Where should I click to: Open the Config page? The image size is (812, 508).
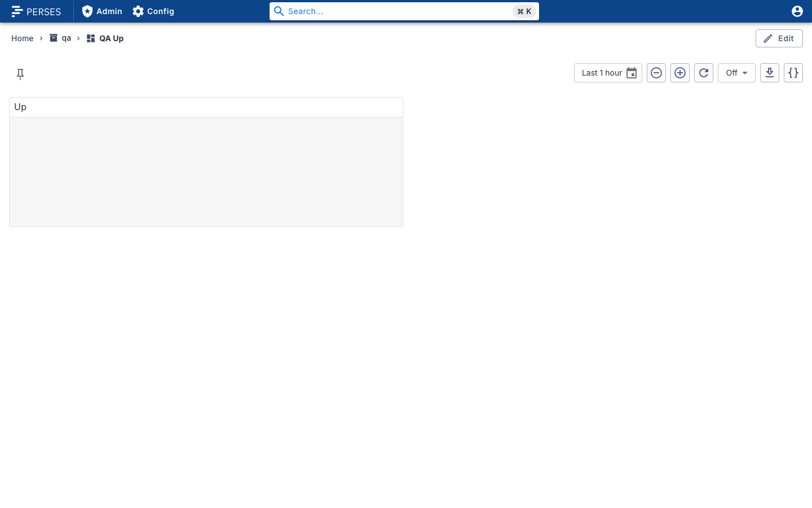coord(153,11)
